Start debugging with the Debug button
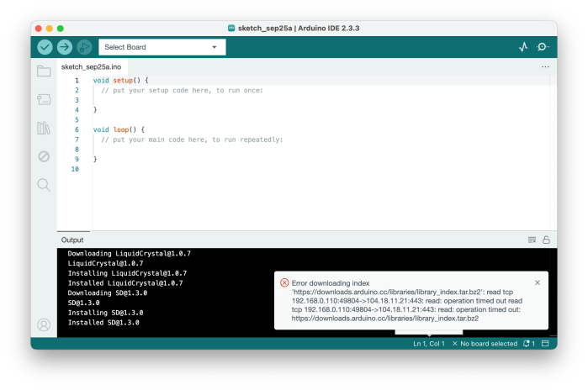The width and height of the screenshot is (588, 390). (84, 47)
